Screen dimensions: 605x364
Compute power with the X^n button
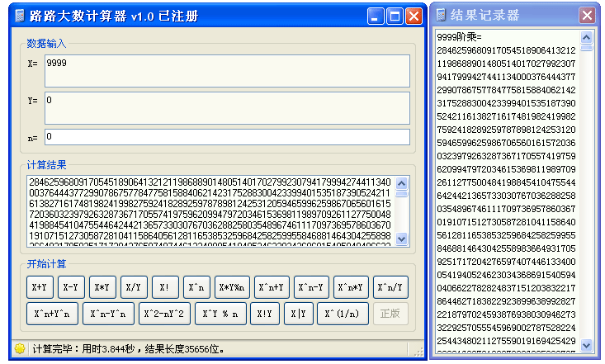196,287
